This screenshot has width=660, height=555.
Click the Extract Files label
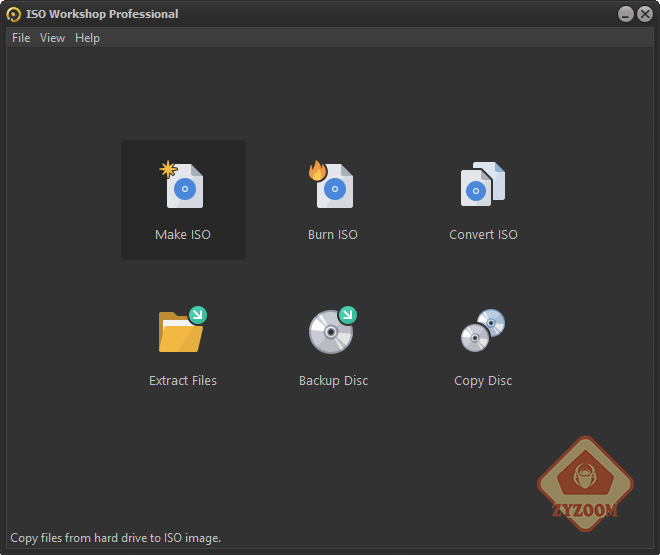183,380
